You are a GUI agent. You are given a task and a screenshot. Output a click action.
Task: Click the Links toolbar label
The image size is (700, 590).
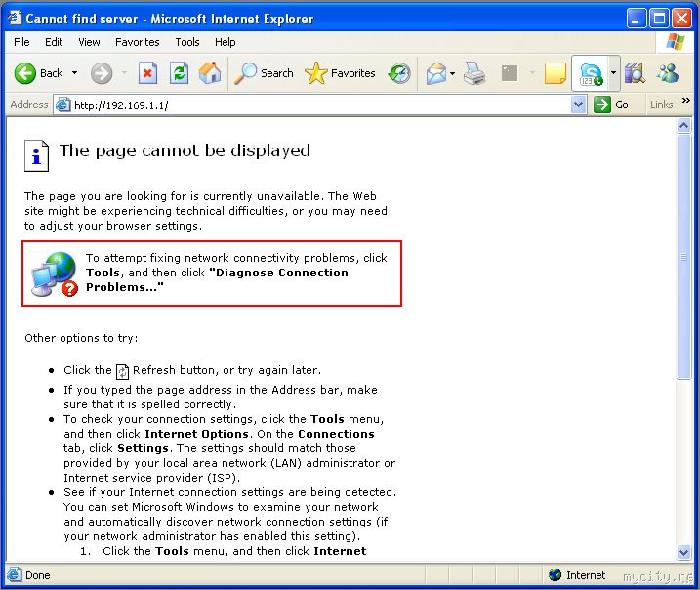(661, 105)
